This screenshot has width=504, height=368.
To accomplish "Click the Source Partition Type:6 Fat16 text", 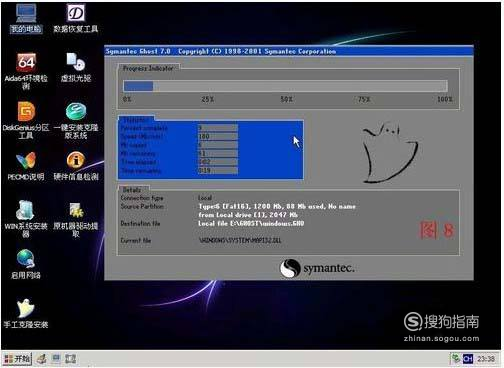I will (x=277, y=207).
